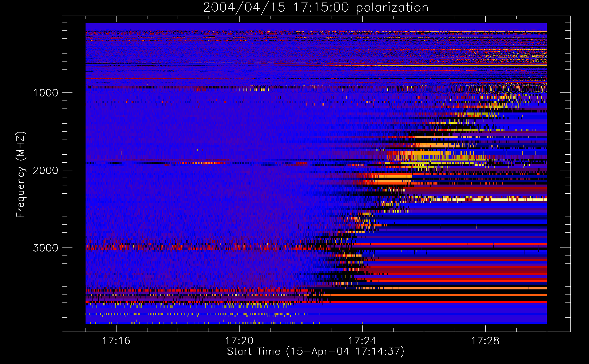Click the '1000' frequency tick label
This screenshot has height=364, width=589.
click(46, 93)
